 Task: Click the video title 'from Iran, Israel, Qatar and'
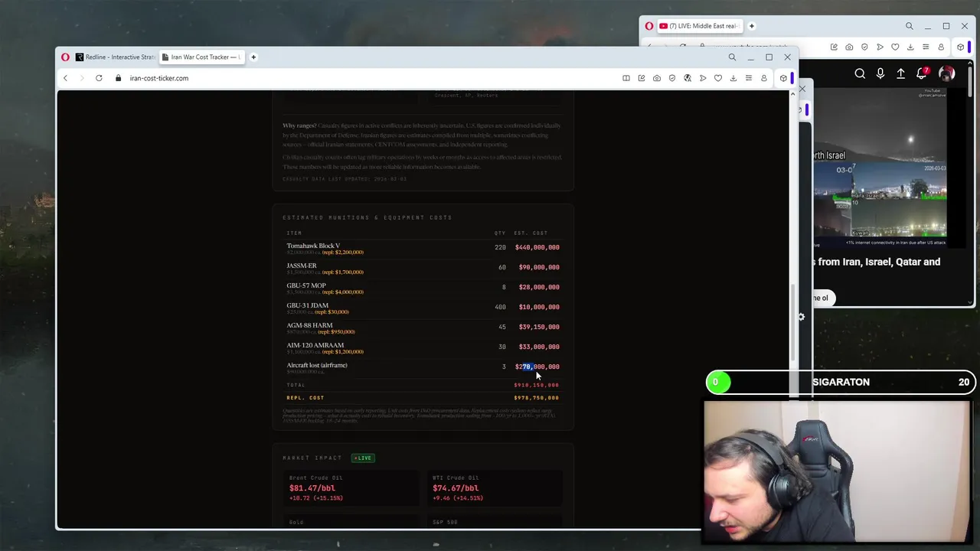[879, 262]
